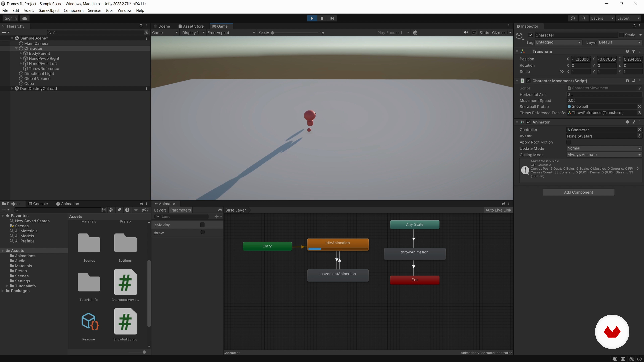Open the Display 1 dropdown
The height and width of the screenshot is (362, 644).
[193, 33]
